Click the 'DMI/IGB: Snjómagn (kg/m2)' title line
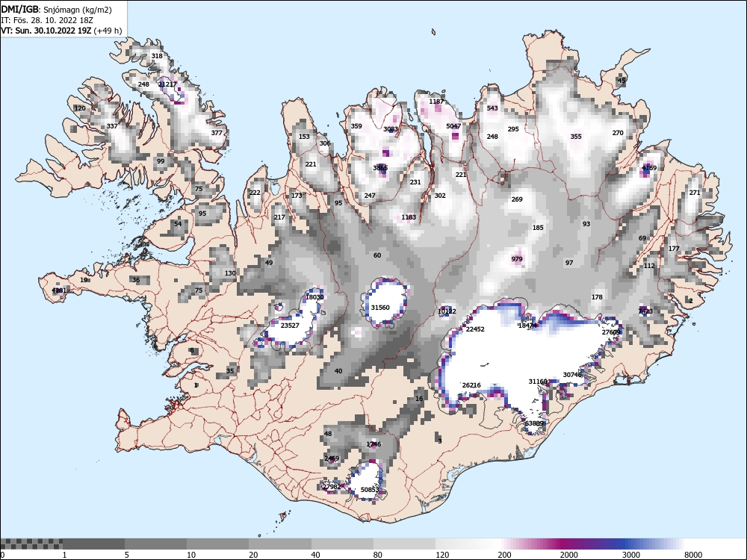The height and width of the screenshot is (560, 747). point(56,10)
